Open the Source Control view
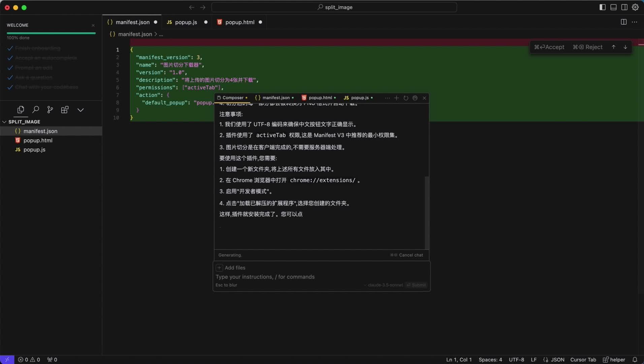 point(50,110)
